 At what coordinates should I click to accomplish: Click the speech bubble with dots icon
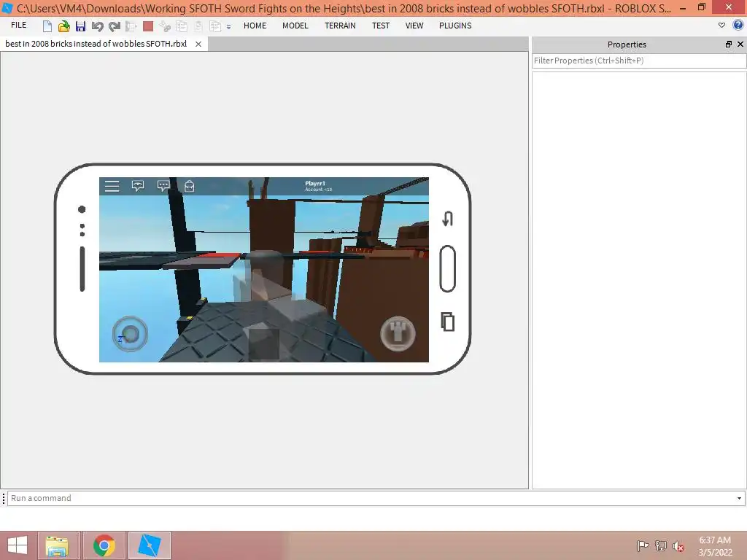(163, 186)
